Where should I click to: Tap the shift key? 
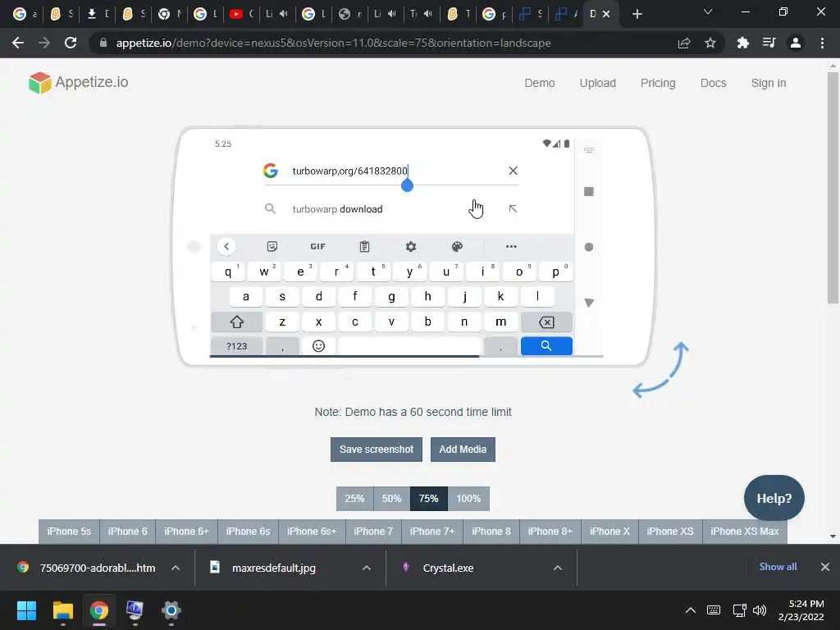pos(237,322)
